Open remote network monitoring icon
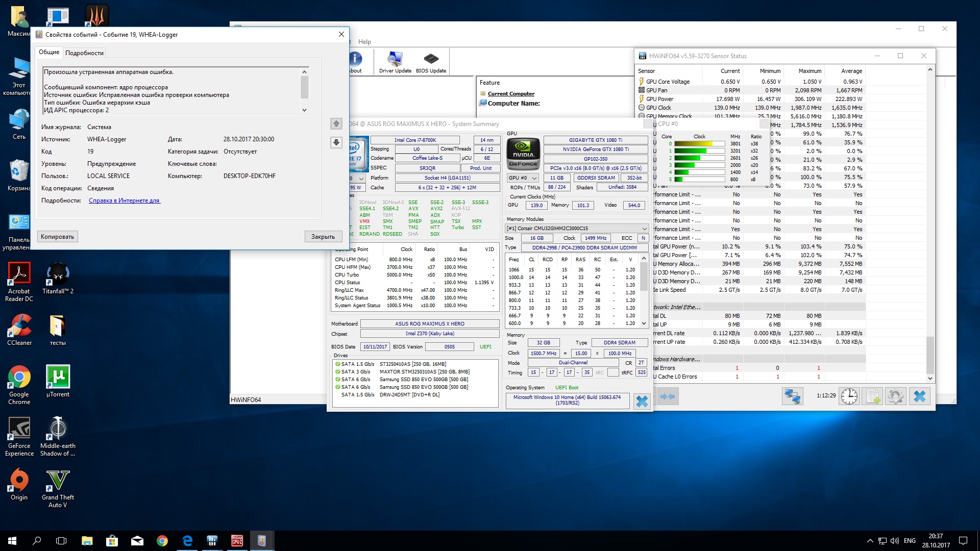The height and width of the screenshot is (551, 980). 792,396
